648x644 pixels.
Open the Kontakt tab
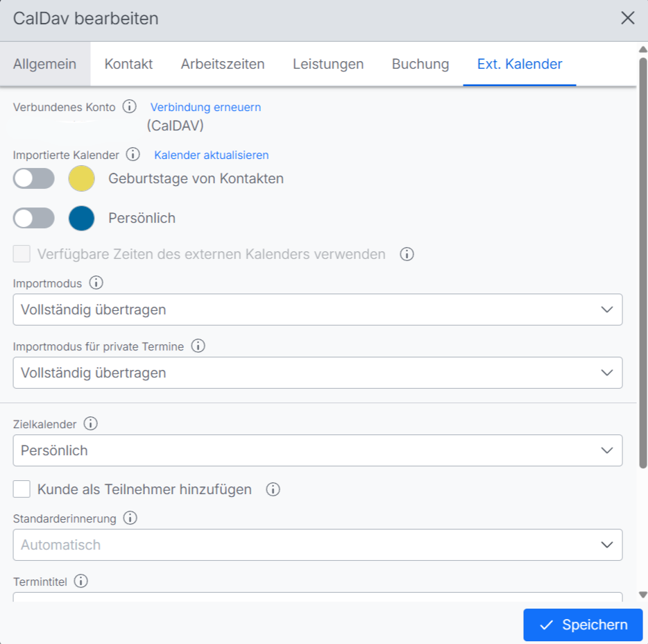(x=128, y=64)
